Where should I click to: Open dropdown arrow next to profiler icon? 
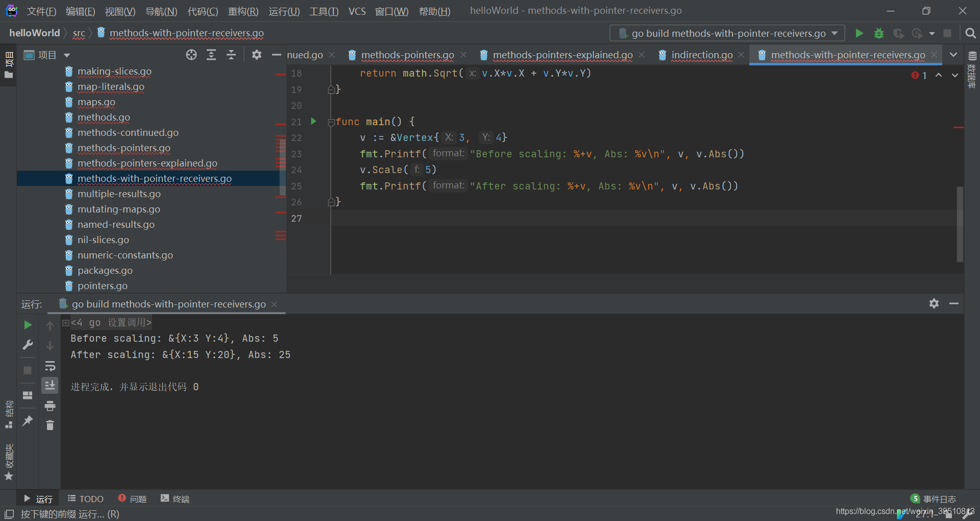click(x=932, y=34)
